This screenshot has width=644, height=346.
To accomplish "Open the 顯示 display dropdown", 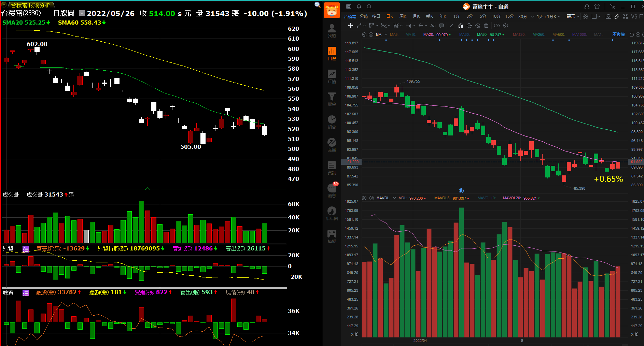I will (573, 16).
